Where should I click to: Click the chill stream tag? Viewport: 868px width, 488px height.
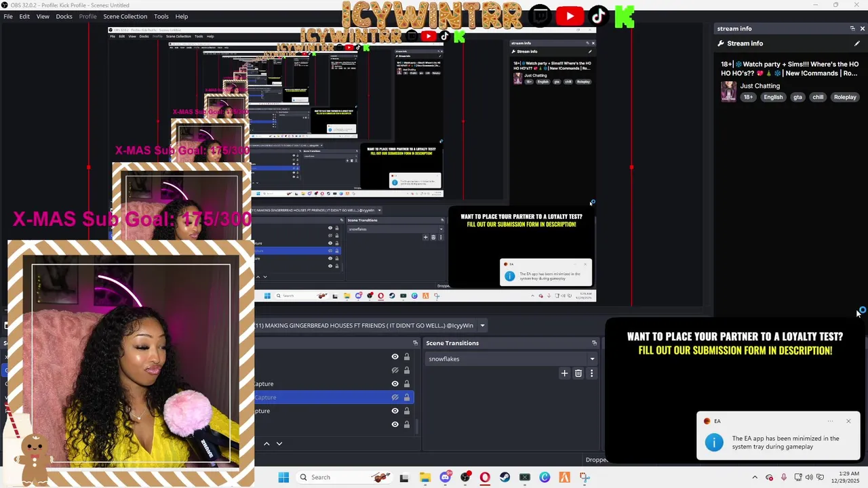tap(818, 97)
